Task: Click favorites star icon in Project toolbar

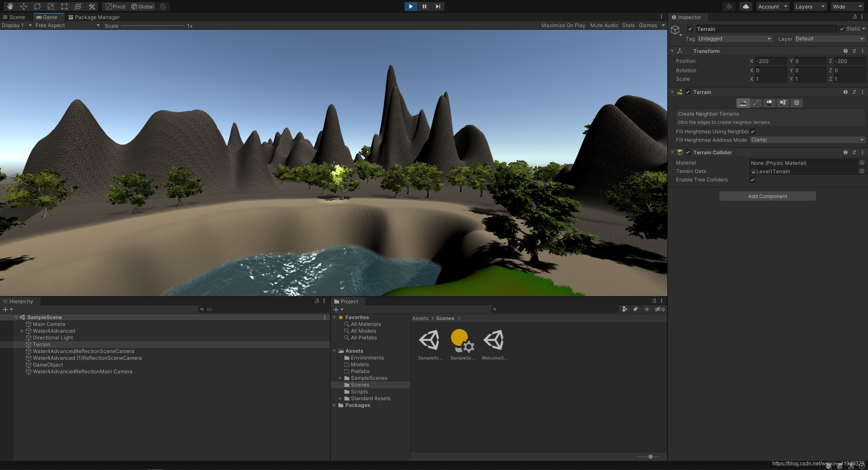Action: pos(647,309)
